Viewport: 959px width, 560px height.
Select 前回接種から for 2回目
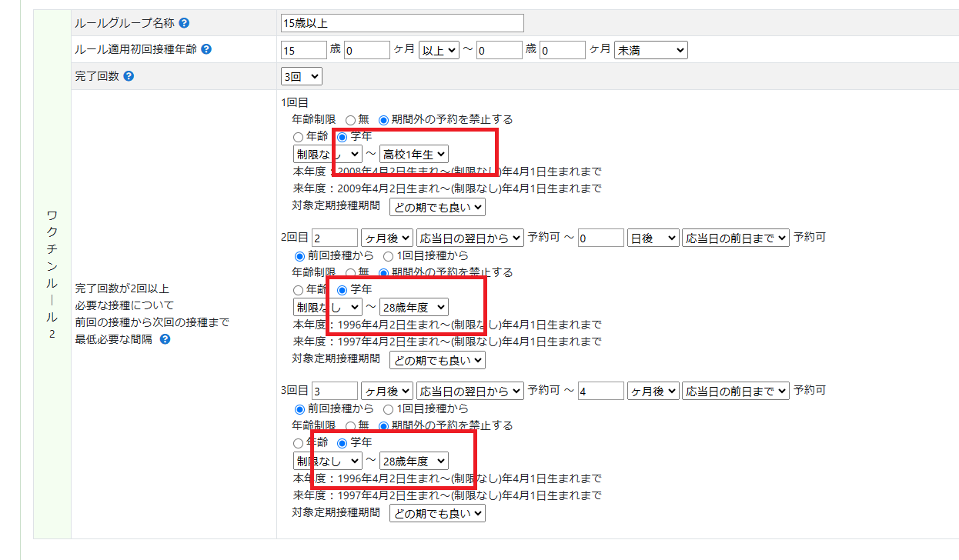pos(299,255)
